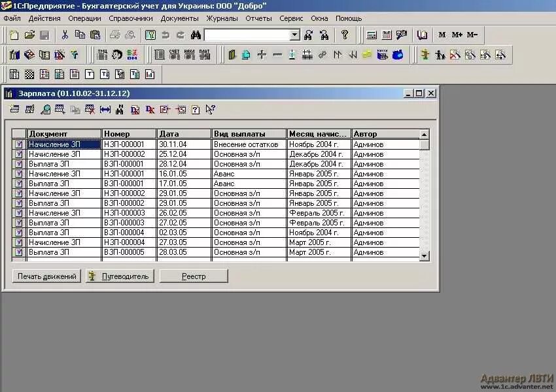
Task: Click the first icon in journal toolbar
Action: (x=14, y=109)
